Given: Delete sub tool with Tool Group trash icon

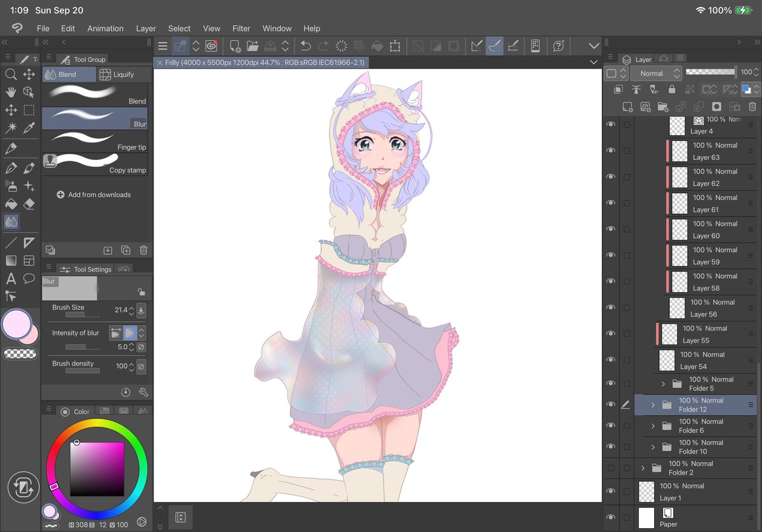Looking at the screenshot, I should (144, 250).
